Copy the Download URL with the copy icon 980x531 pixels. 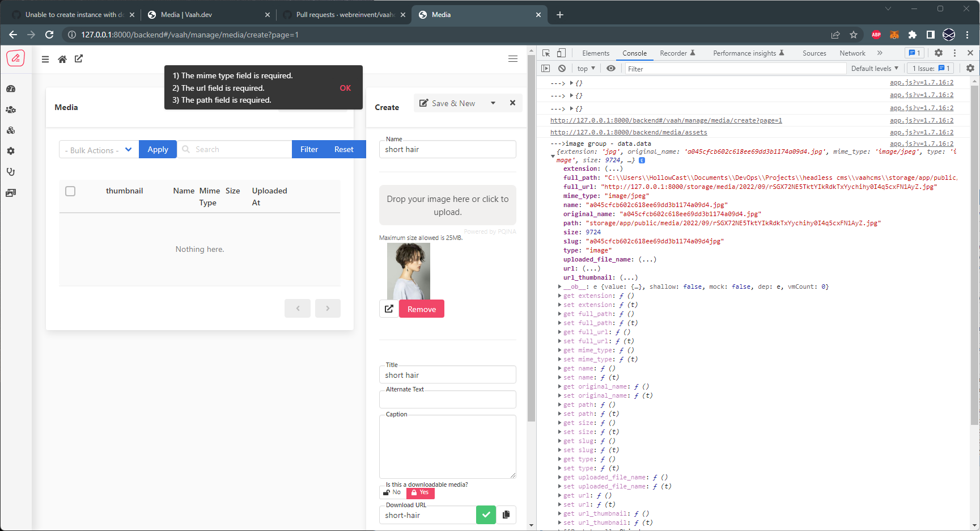506,515
